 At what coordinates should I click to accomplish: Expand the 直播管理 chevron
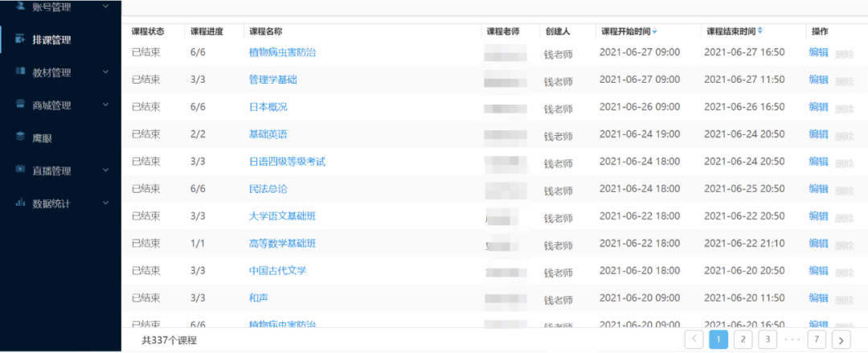(106, 170)
